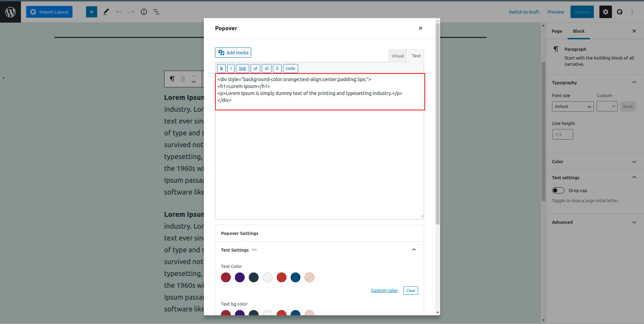Switch to the Text editor tab

pyautogui.click(x=416, y=56)
